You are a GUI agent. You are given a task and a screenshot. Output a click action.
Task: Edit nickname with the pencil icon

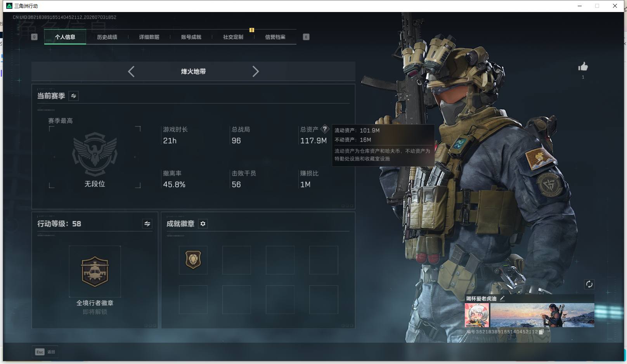[502, 298]
